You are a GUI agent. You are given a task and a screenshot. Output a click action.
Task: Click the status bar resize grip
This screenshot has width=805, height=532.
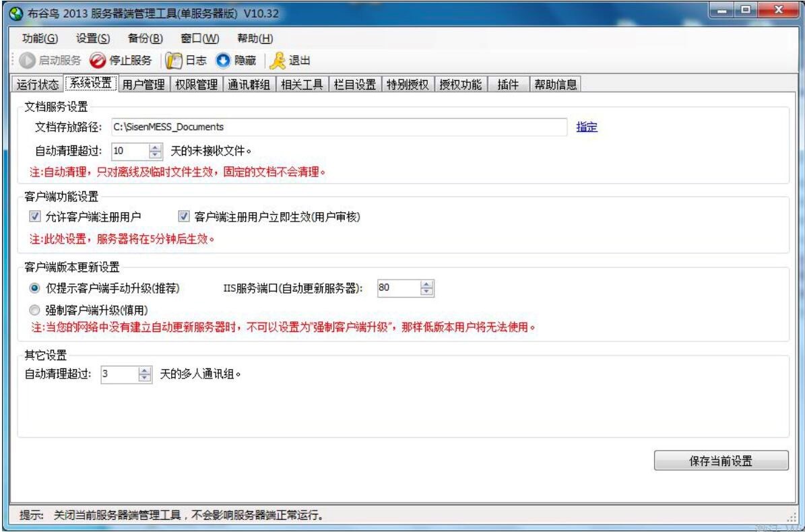[792, 517]
